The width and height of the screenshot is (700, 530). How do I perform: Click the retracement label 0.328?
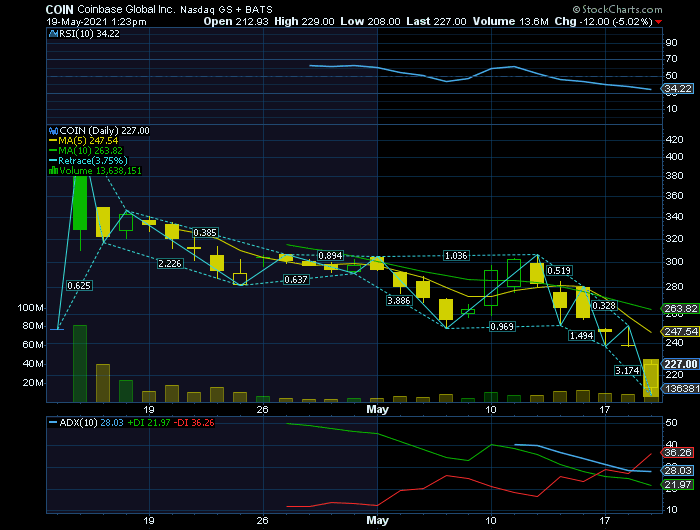coord(604,306)
